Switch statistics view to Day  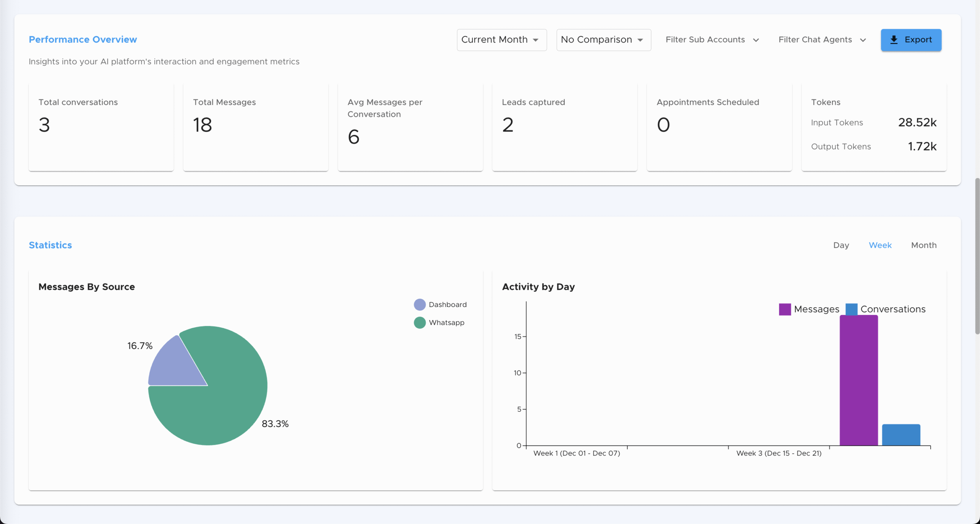tap(841, 245)
